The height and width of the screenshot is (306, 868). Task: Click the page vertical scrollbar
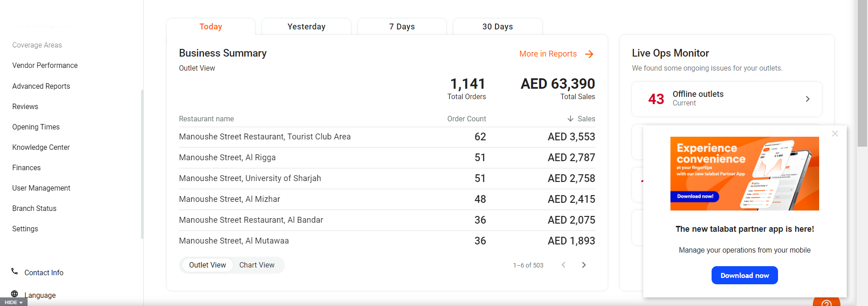click(x=862, y=72)
